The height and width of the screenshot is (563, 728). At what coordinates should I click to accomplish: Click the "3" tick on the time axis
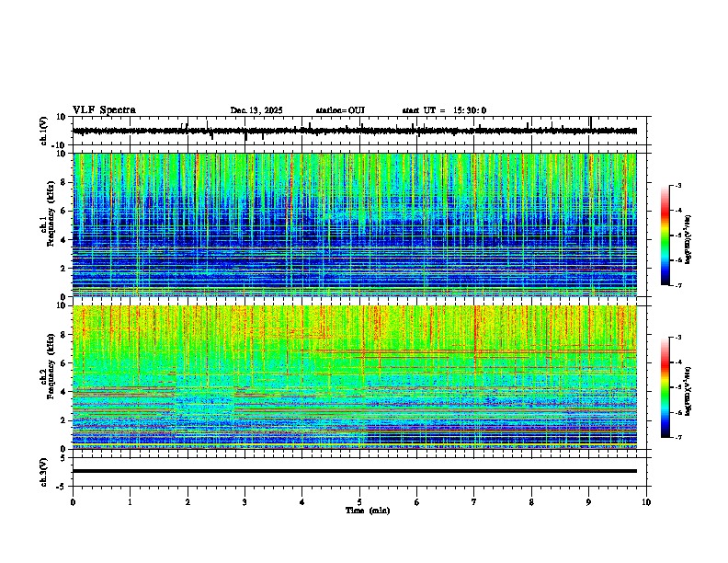click(x=245, y=502)
